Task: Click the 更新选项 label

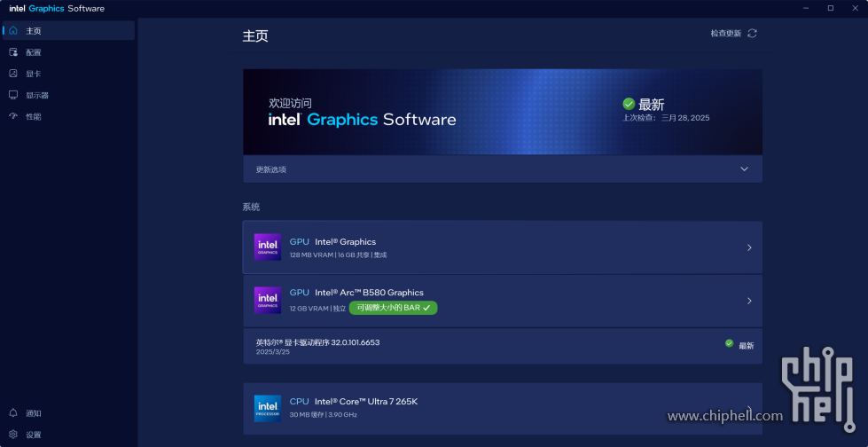Action: pyautogui.click(x=270, y=169)
